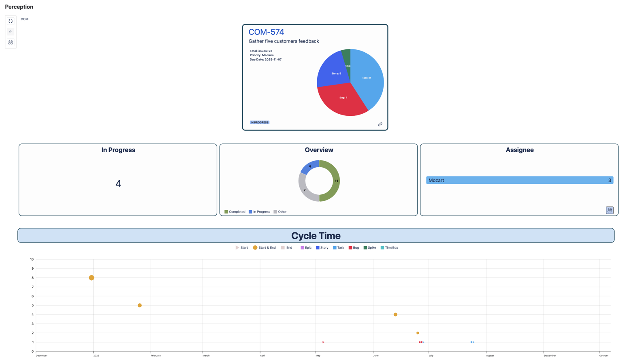This screenshot has width=625, height=364.
Task: Click the Priority: Medium text
Action: 262,55
